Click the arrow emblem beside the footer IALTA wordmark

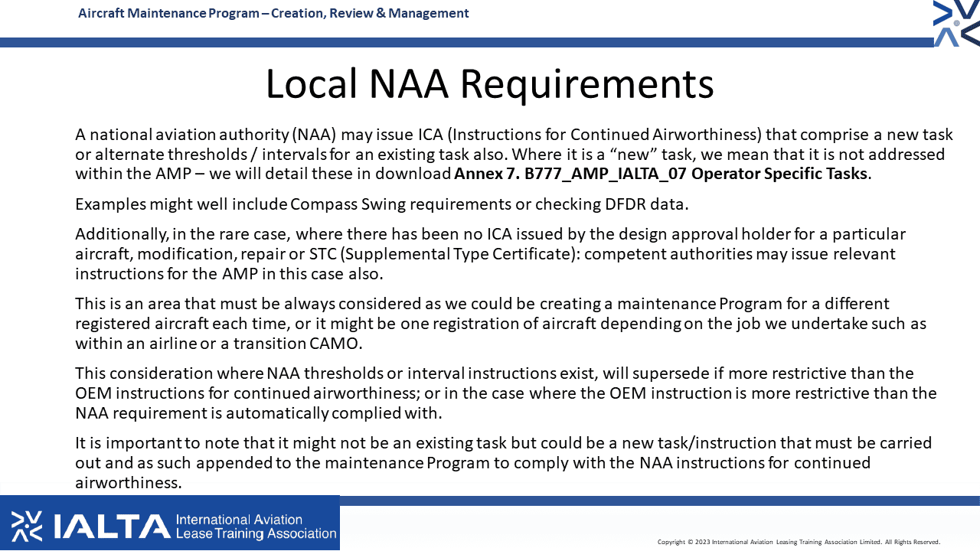(27, 526)
